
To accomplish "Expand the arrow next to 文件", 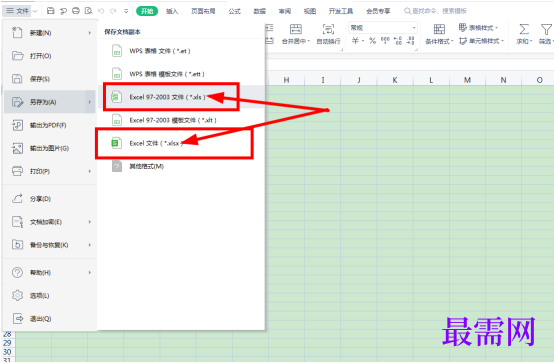I will pos(35,11).
